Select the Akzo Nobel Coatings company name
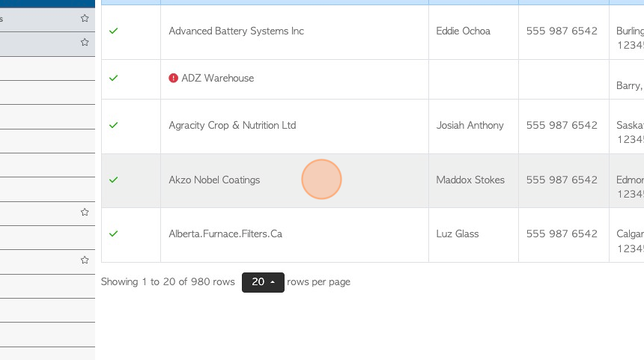Screen dimensions: 644x360 214,180
